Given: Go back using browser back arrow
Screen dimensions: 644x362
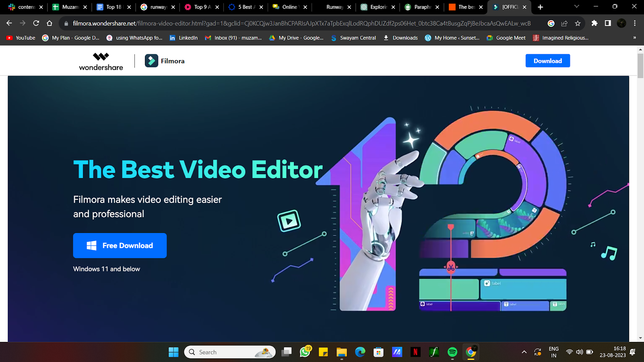Looking at the screenshot, I should coord(9,23).
